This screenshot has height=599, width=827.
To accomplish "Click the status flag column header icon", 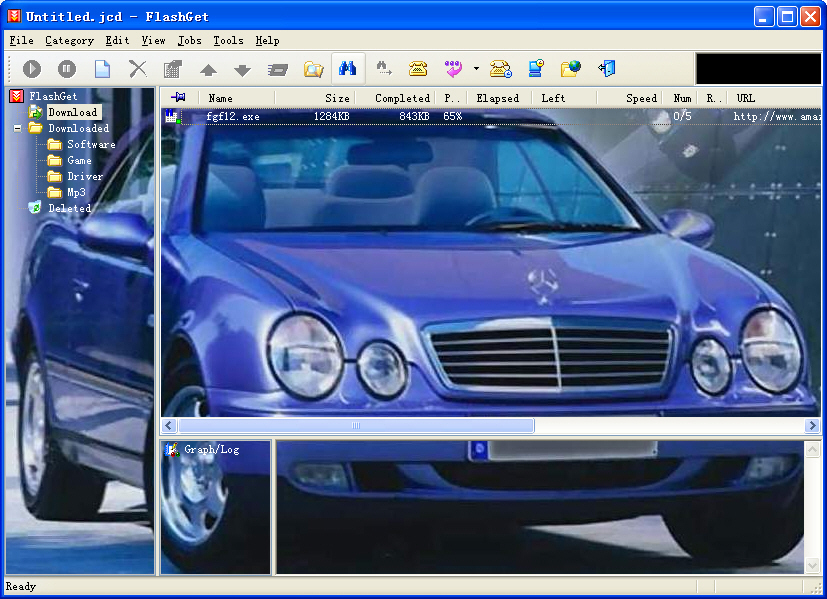I will (x=179, y=98).
